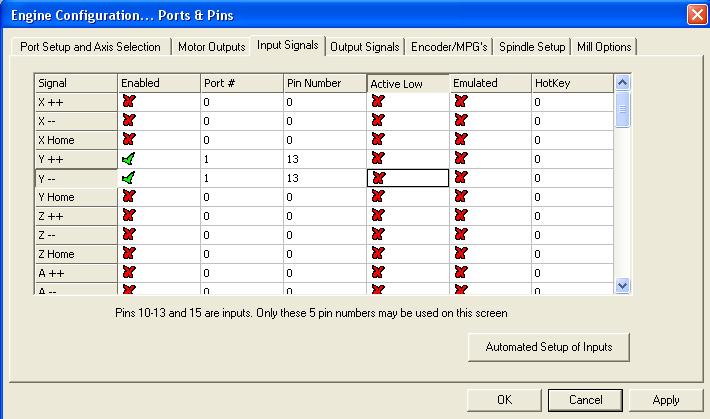The image size is (710, 419).
Task: Open the Encoder/MPG's tab
Action: 450,47
